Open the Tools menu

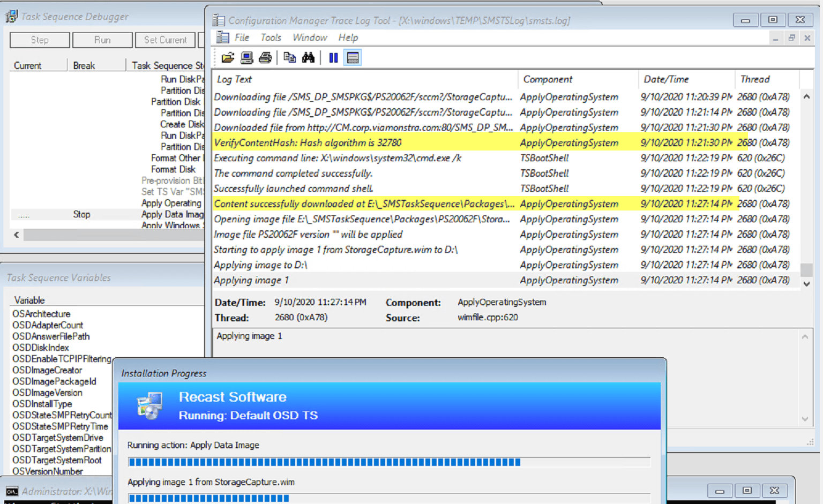point(271,37)
